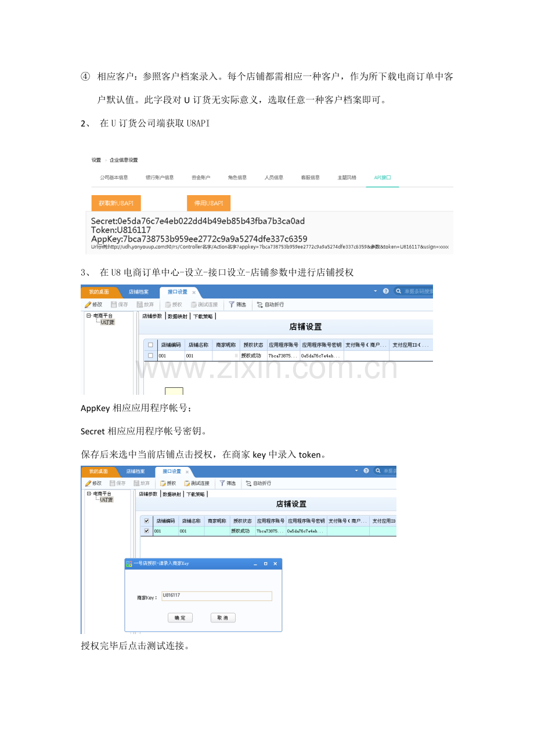Click the colorful icon in the 一号店授权 dialog title bar
Image resolution: width=534 pixels, height=756 pixels.
tap(129, 563)
